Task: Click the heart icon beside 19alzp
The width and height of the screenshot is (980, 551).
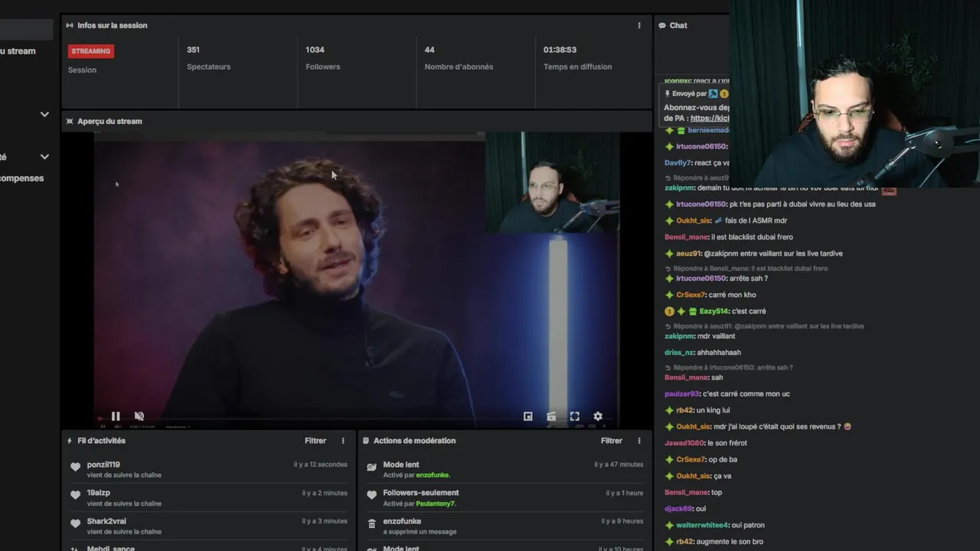Action: point(75,495)
